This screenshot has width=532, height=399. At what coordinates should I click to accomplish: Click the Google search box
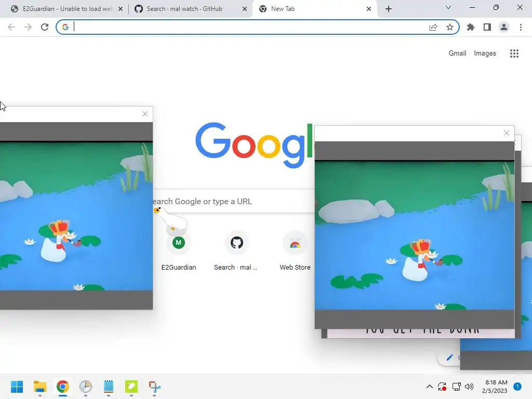click(x=234, y=202)
